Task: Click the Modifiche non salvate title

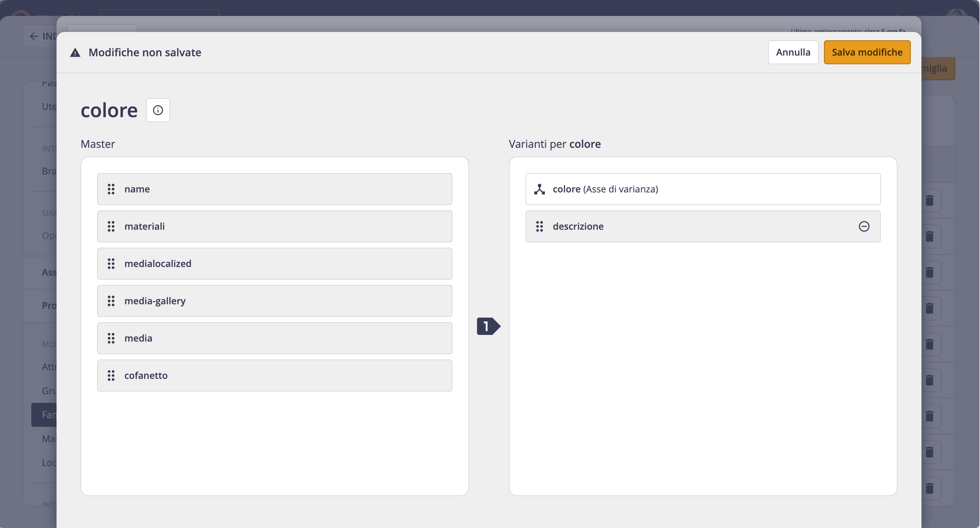Action: point(145,53)
